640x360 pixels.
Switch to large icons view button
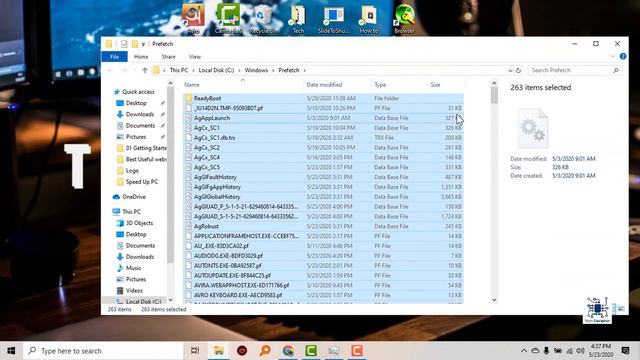(621, 309)
